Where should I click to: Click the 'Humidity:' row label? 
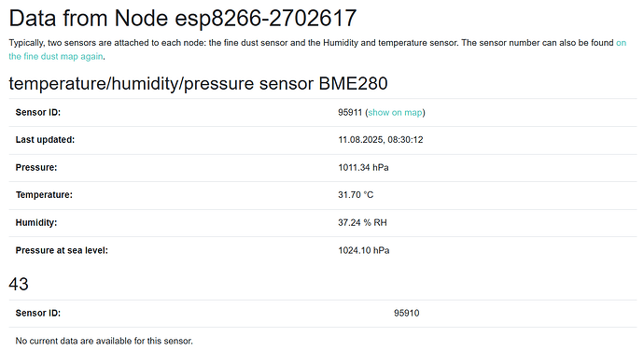[36, 223]
